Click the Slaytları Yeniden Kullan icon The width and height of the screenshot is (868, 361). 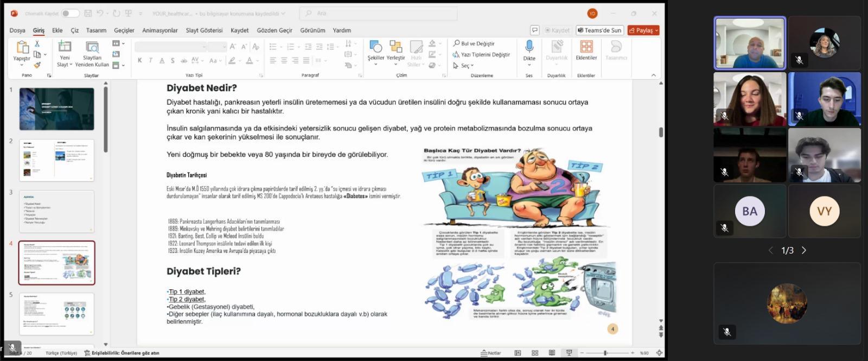pos(92,48)
